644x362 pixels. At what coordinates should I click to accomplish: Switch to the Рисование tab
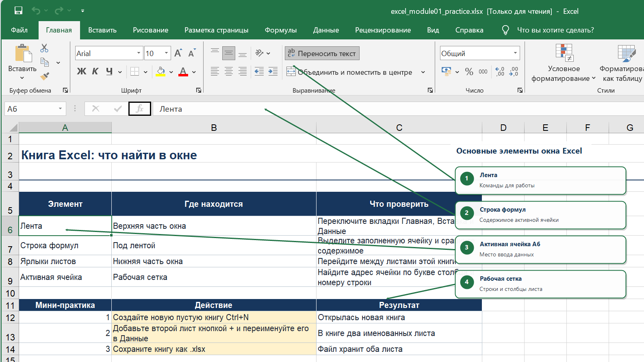150,30
